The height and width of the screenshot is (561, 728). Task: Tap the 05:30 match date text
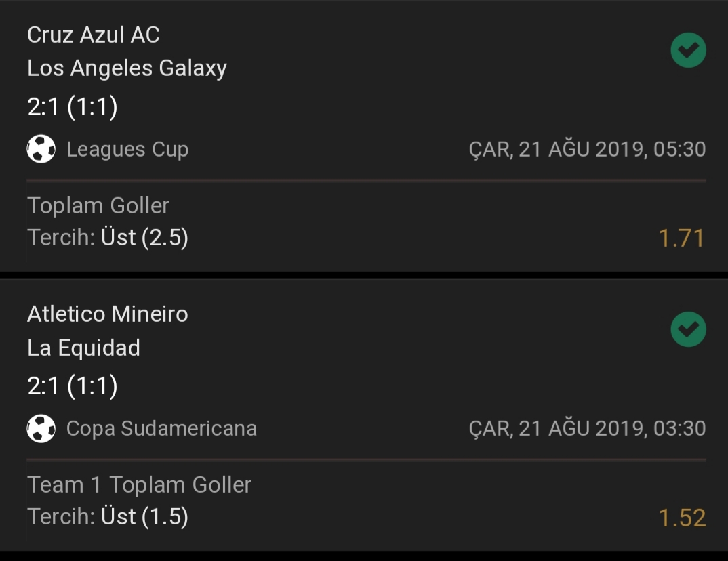[587, 150]
